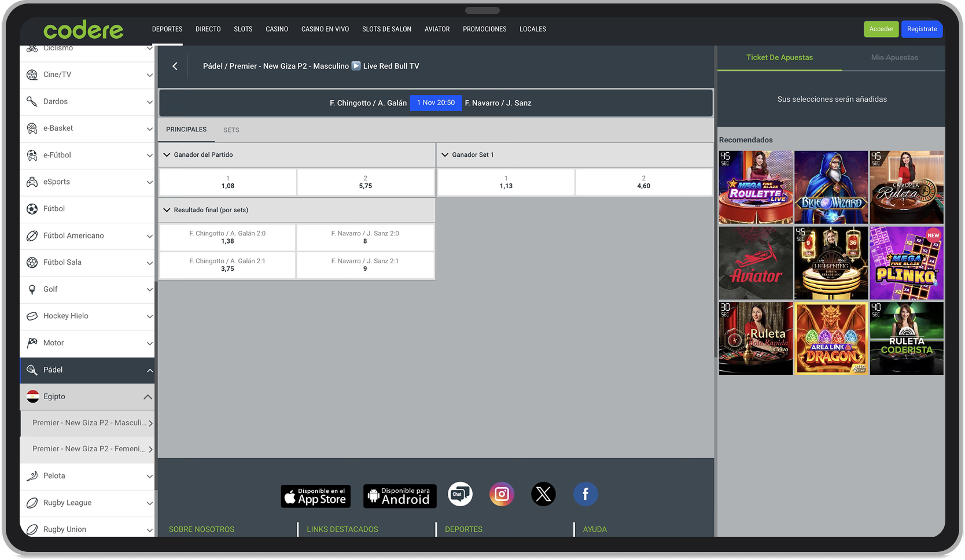
Task: Click the Regístrate button
Action: (x=922, y=29)
